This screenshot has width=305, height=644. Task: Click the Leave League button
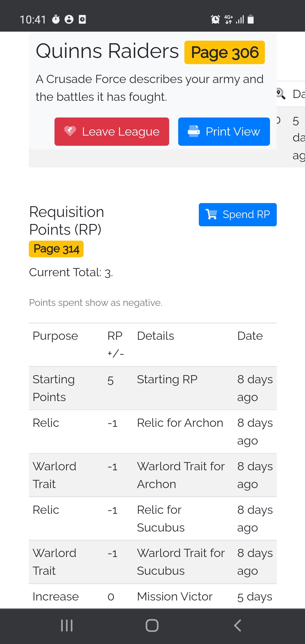click(112, 132)
